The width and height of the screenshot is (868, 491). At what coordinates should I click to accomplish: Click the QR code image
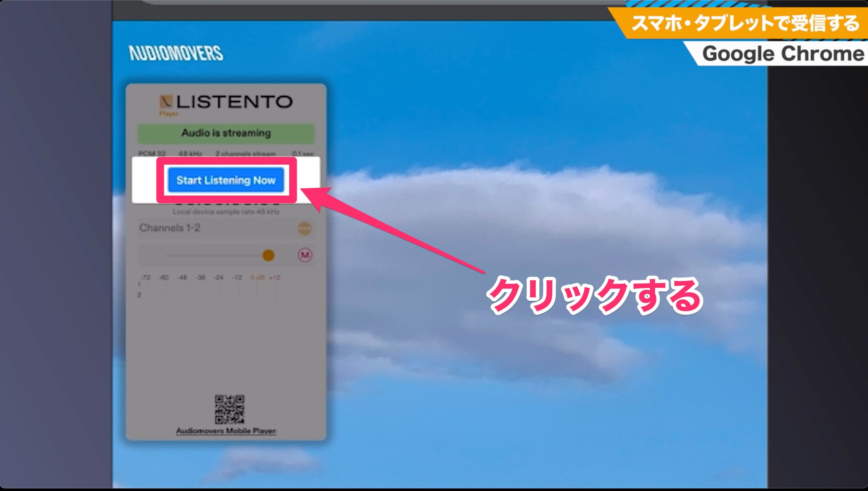229,409
